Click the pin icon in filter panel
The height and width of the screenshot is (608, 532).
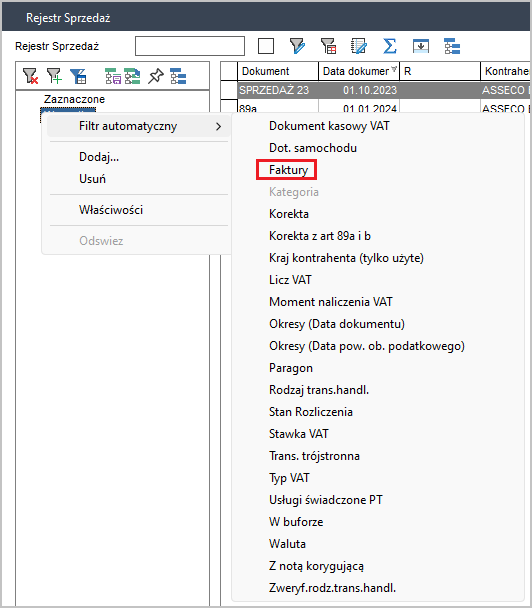click(156, 76)
